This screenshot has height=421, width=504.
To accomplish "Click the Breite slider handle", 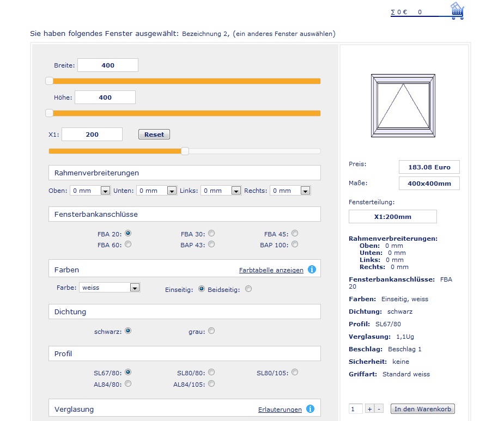I will 49,81.
